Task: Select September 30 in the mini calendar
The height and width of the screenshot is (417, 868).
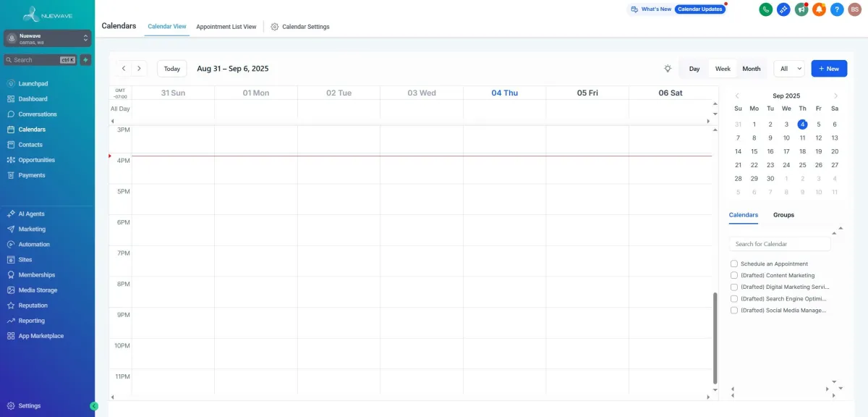Action: [770, 178]
